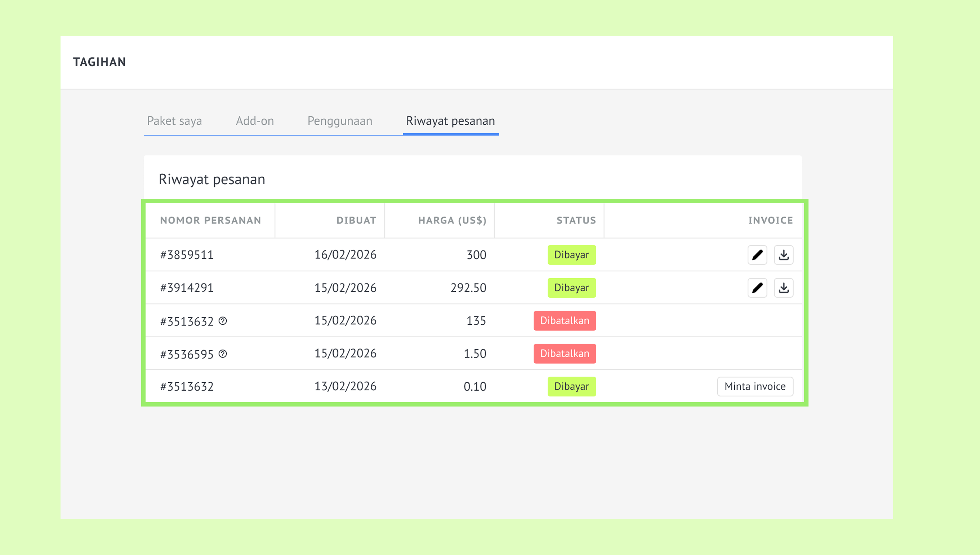This screenshot has height=555, width=980.
Task: Click Dibatalkan badge for 135 order
Action: tap(565, 321)
